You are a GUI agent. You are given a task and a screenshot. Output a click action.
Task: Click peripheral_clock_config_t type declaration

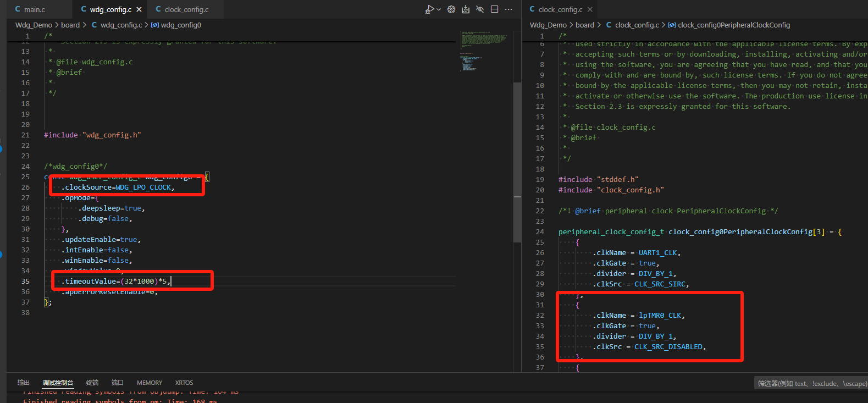(x=611, y=231)
